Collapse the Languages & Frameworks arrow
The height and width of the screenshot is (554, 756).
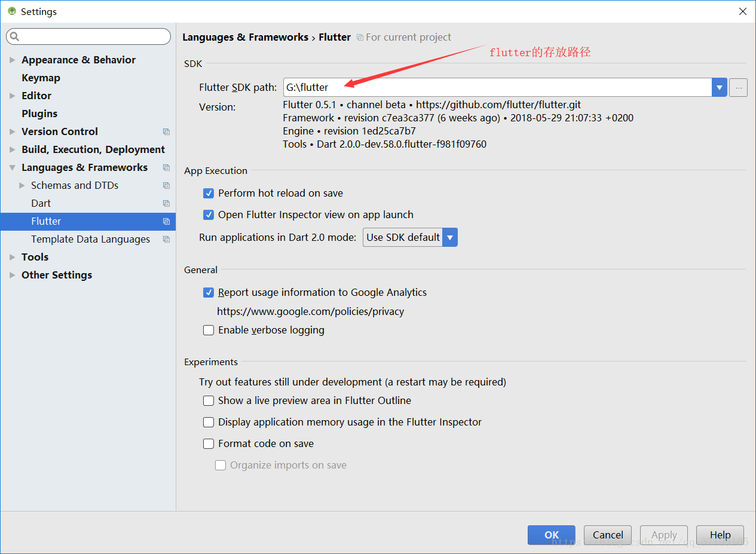click(x=12, y=167)
